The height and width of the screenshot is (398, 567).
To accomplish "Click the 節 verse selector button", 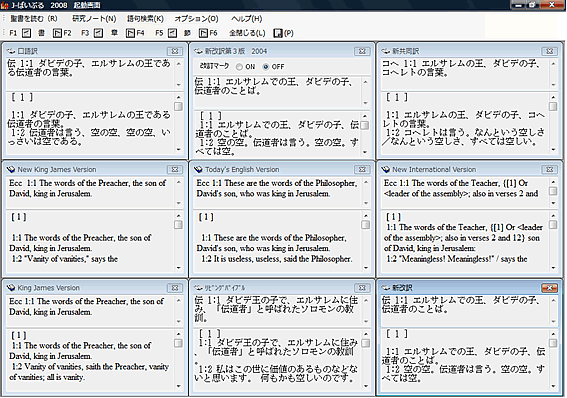I will (x=187, y=33).
